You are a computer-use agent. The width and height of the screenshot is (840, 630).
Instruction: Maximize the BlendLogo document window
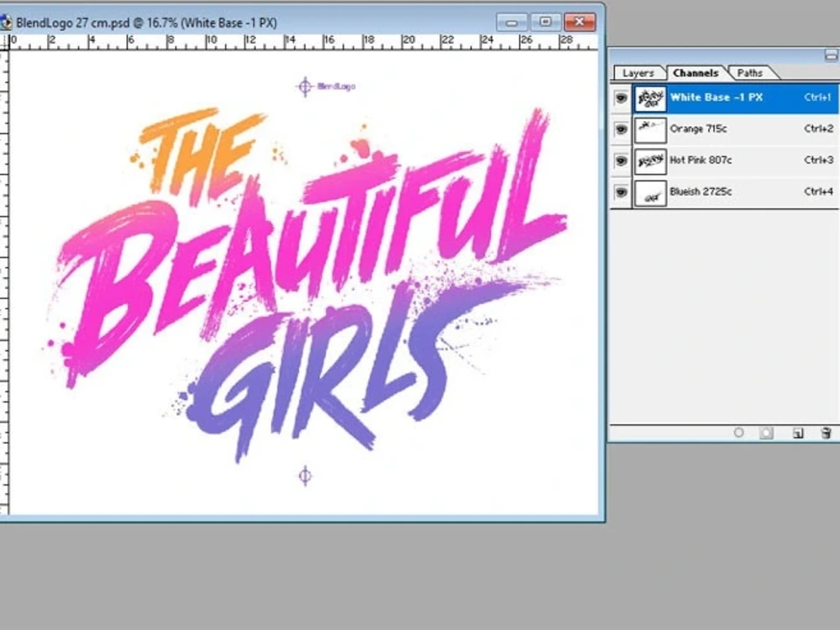pyautogui.click(x=545, y=22)
